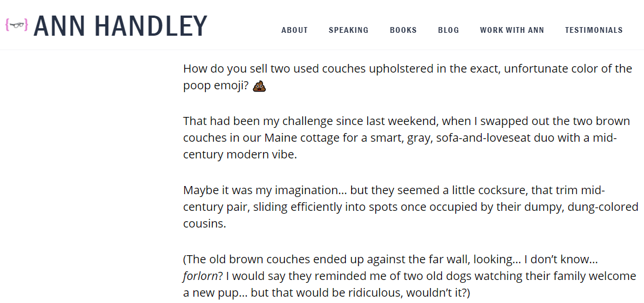Open the ABOUT menu item
The height and width of the screenshot is (303, 644).
pos(295,30)
